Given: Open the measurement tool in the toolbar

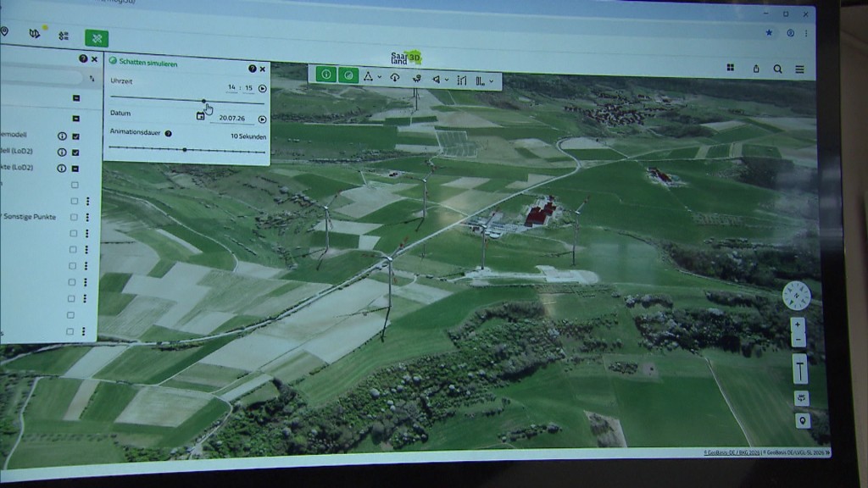Looking at the screenshot, I should point(370,78).
